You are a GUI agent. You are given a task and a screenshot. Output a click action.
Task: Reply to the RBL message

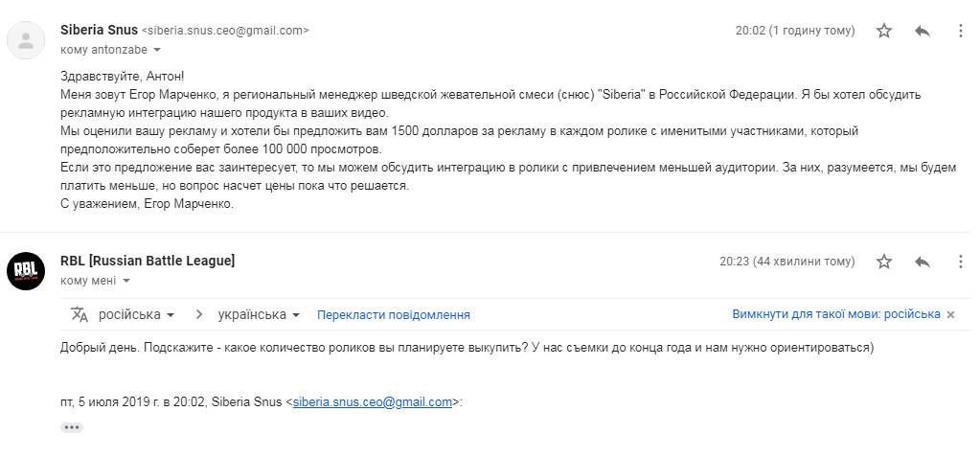coord(923,262)
